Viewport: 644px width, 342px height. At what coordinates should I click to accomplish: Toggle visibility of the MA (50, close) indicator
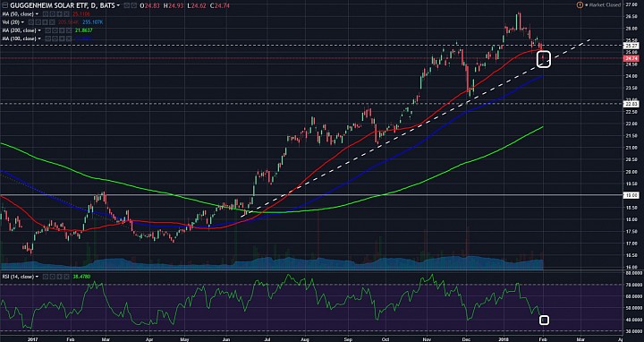pyautogui.click(x=46, y=14)
